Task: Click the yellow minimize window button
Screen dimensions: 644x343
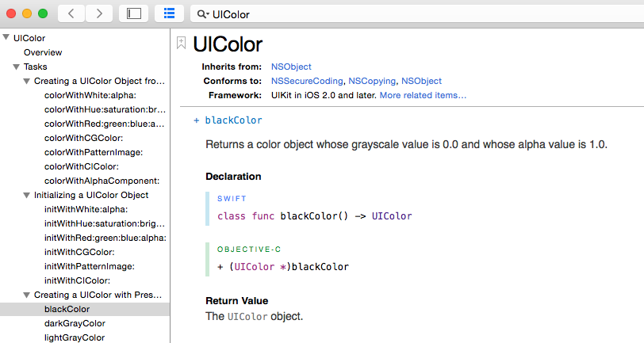Action: [27, 13]
